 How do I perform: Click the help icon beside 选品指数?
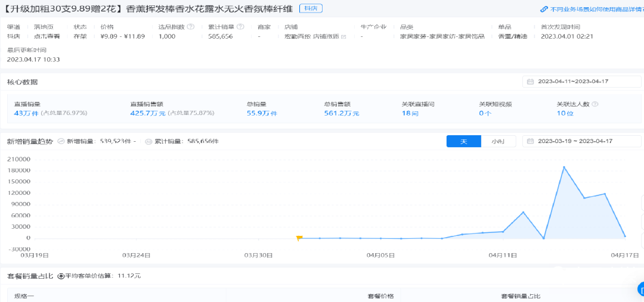coord(191,27)
